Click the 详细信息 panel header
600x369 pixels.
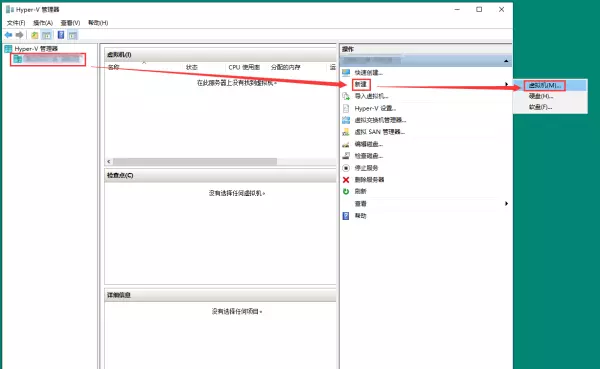tap(220, 295)
